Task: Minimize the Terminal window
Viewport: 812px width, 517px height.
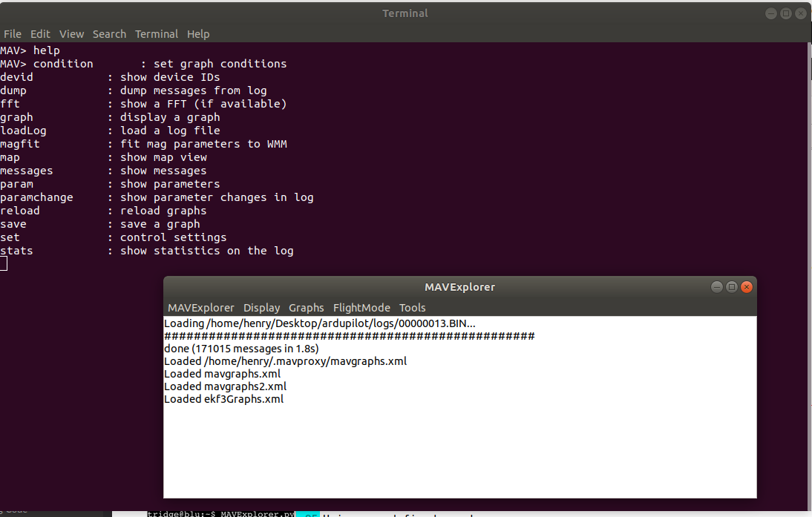Action: point(771,14)
